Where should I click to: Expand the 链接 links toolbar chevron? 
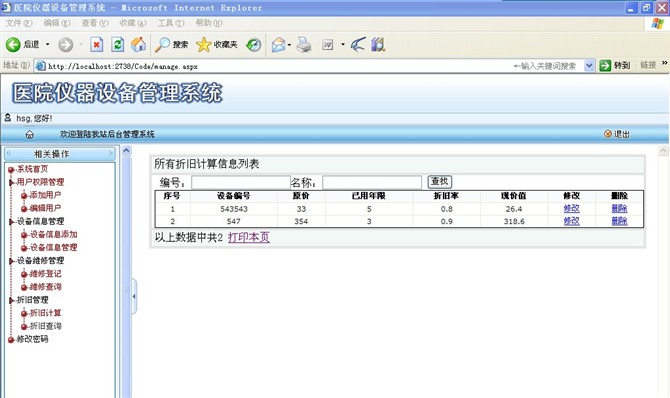[664, 63]
